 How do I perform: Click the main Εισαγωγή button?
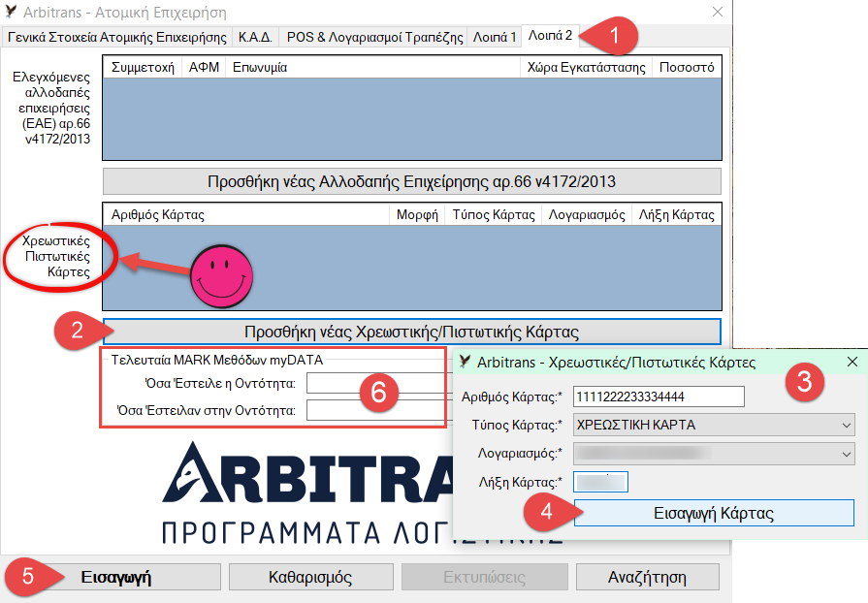tap(115, 577)
